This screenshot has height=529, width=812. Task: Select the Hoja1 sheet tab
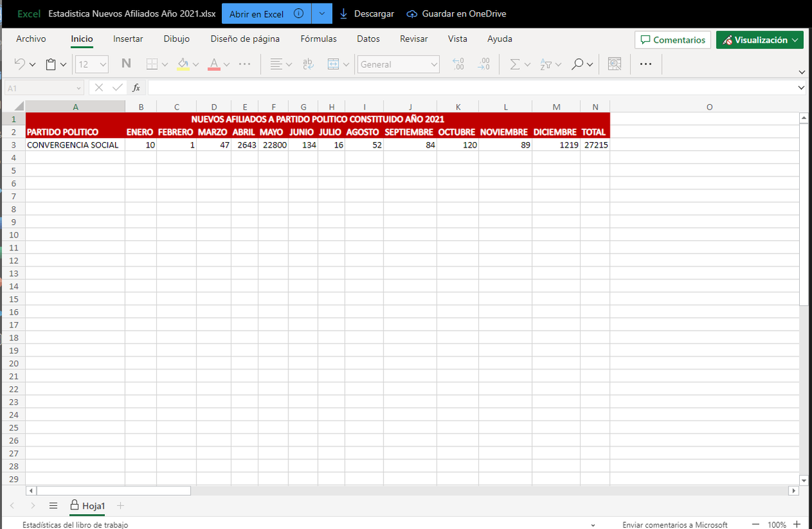point(87,505)
